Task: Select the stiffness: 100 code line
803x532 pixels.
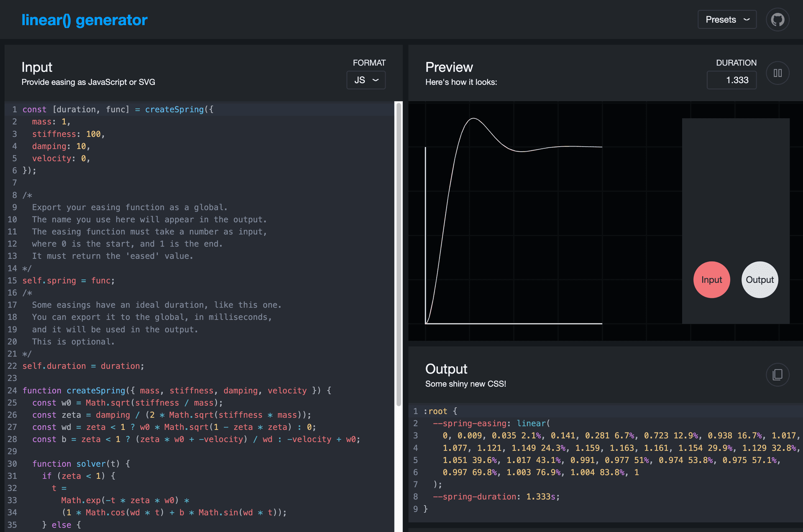Action: pos(67,134)
